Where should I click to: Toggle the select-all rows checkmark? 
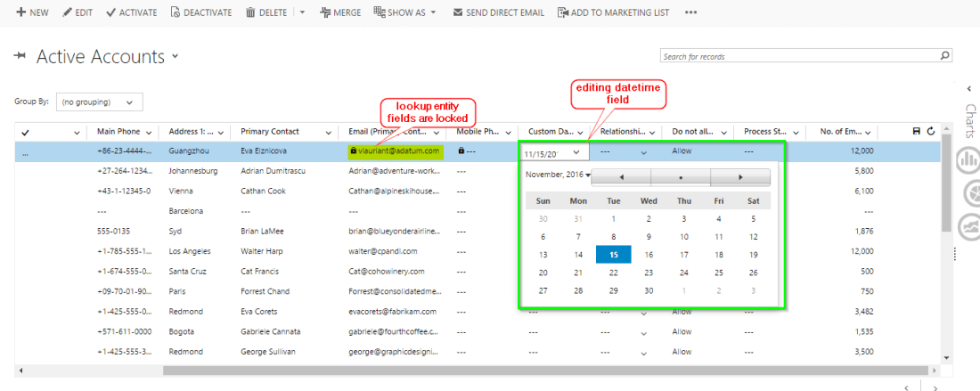click(25, 133)
